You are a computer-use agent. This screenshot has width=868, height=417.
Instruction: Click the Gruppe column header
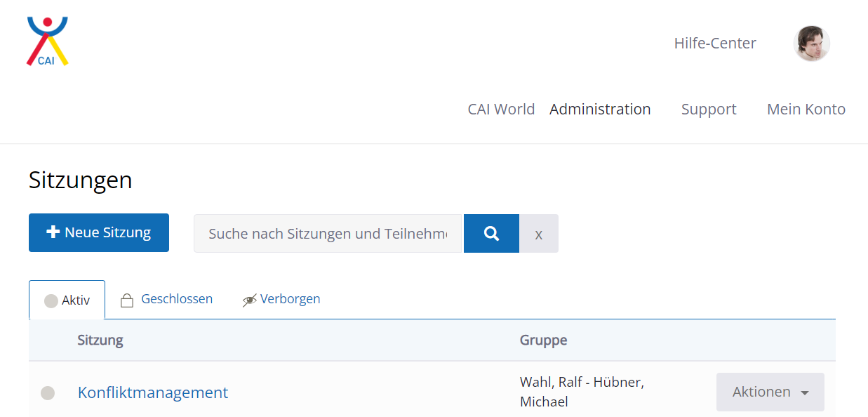544,340
